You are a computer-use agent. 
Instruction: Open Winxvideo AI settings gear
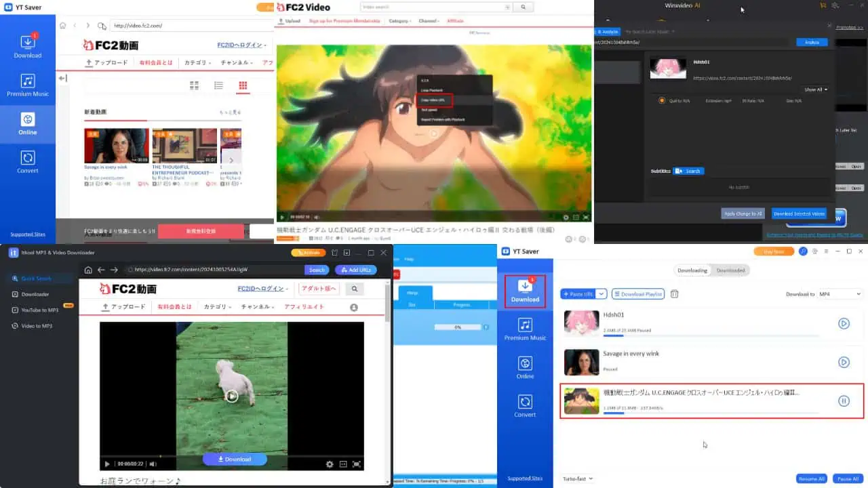coord(835,5)
